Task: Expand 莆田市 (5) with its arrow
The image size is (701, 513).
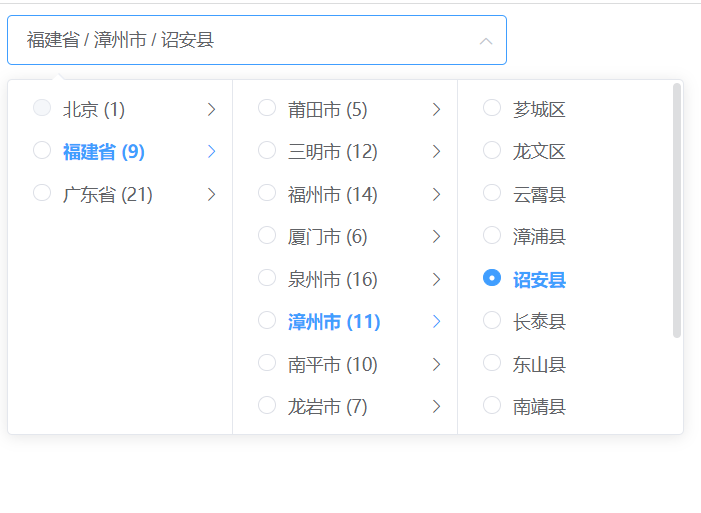Action: (x=436, y=109)
